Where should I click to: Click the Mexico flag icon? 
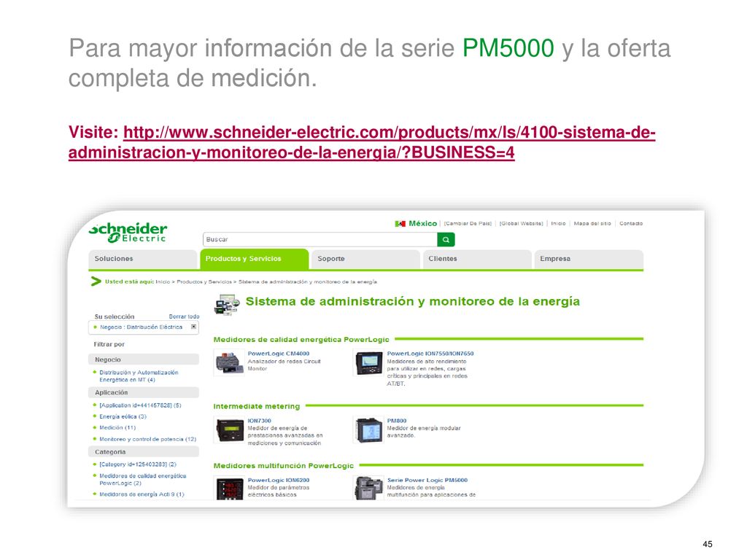tap(400, 223)
